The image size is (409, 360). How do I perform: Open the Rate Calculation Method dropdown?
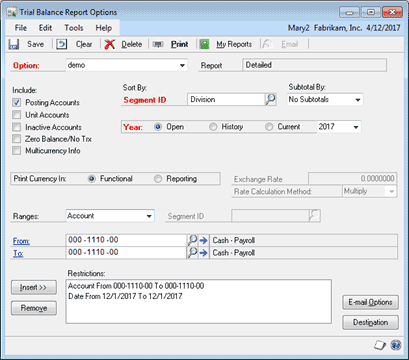point(391,192)
